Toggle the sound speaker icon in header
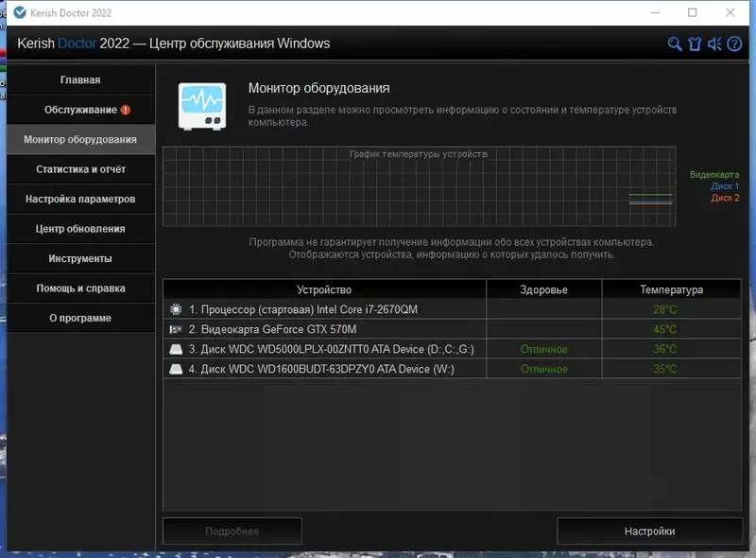 tap(714, 44)
